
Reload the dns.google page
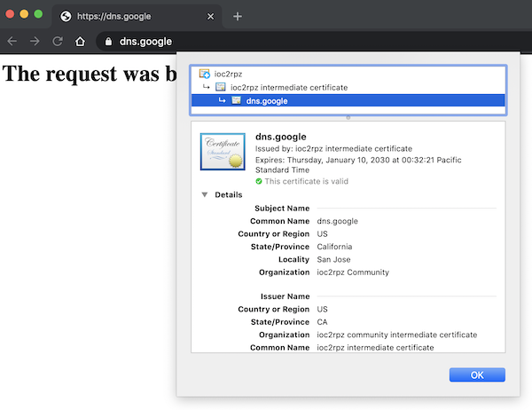pos(58,42)
